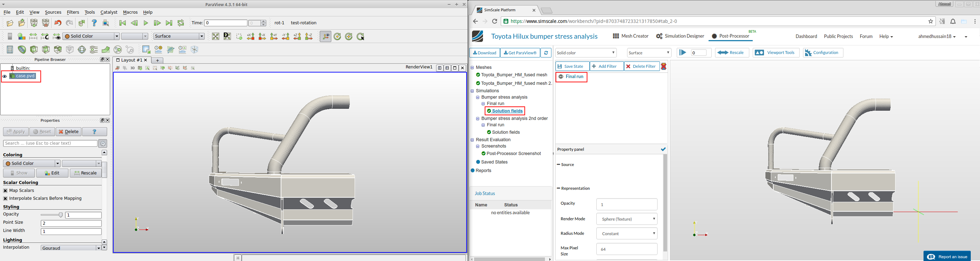Toggle the 3D interaction mode button
This screenshot has height=261, width=980.
coord(132,68)
